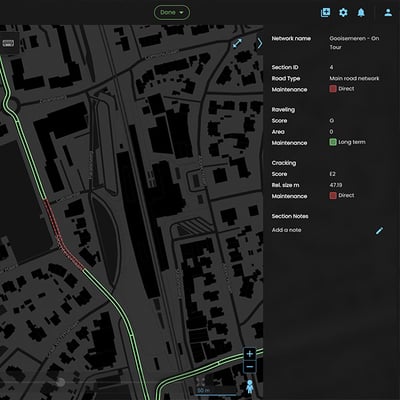The height and width of the screenshot is (400, 400).
Task: Expand map with the diagonal arrows icon
Action: [x=237, y=43]
